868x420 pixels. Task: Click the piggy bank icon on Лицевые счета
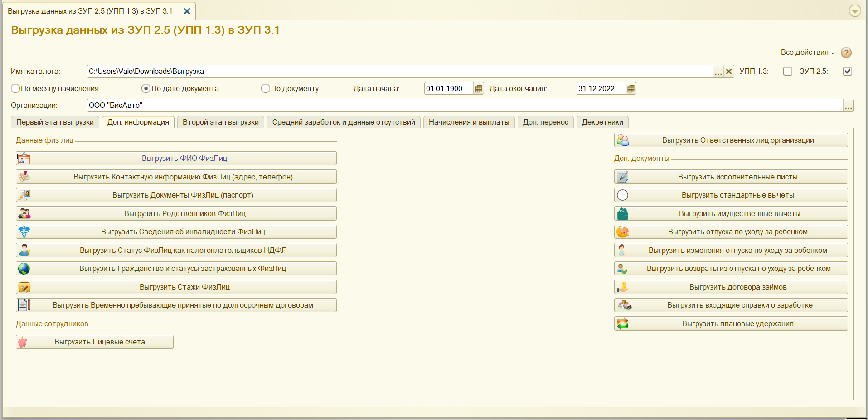coord(23,342)
